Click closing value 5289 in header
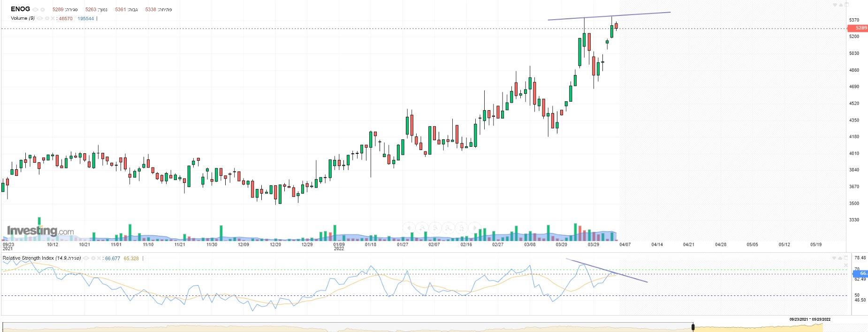This screenshot has width=868, height=332. pyautogui.click(x=58, y=9)
